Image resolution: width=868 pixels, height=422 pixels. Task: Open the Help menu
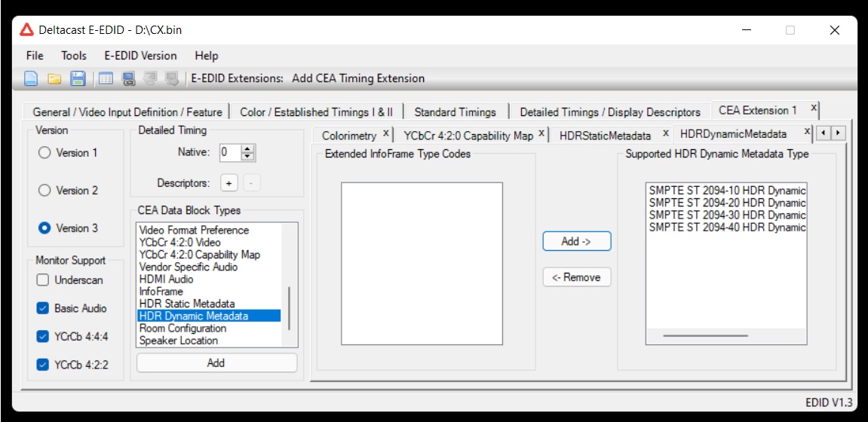pos(207,56)
